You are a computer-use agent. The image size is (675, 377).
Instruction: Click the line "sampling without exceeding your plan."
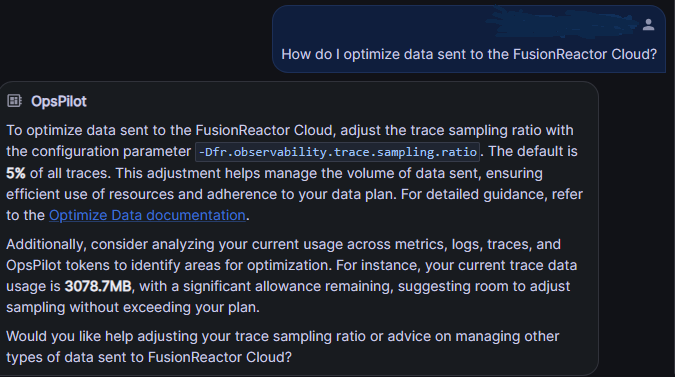pyautogui.click(x=133, y=308)
